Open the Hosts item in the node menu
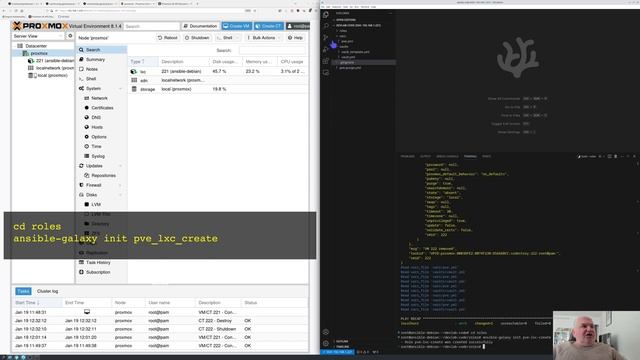The image size is (640, 360). click(97, 127)
